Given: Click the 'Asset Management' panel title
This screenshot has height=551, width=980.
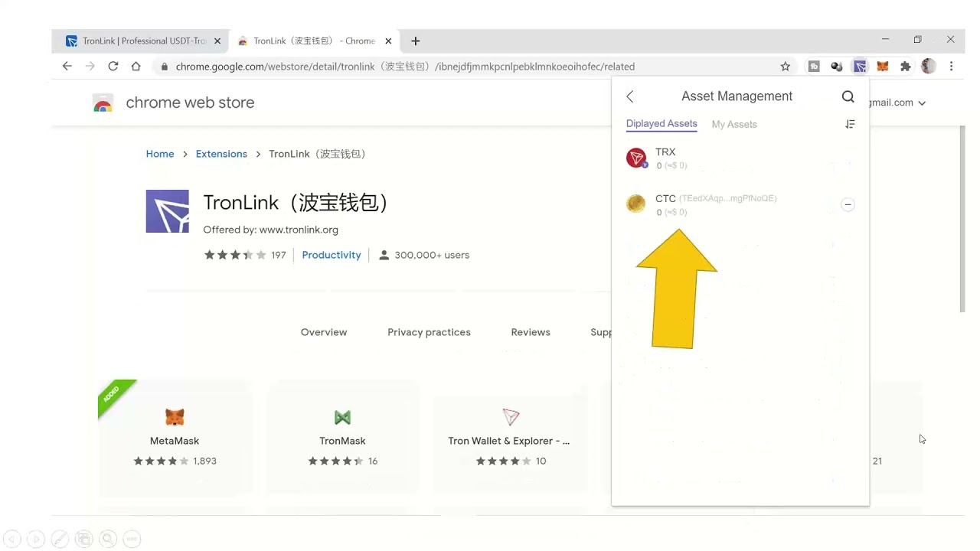Looking at the screenshot, I should (737, 96).
